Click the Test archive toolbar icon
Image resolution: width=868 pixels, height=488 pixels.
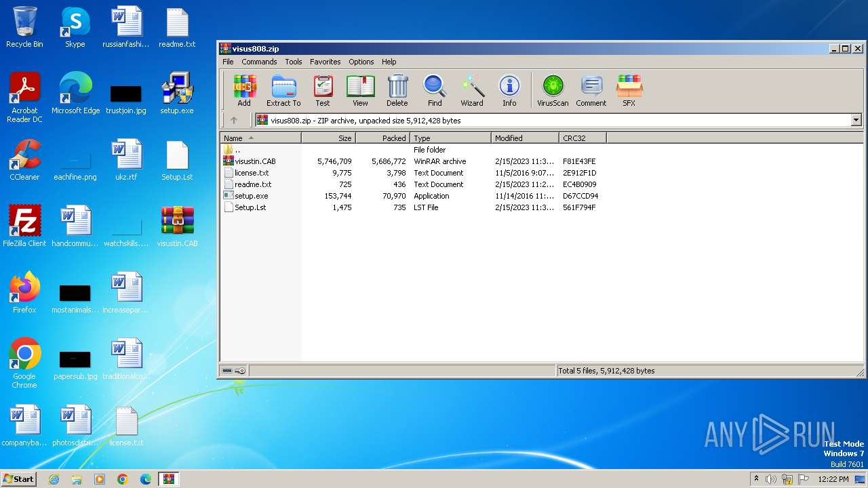pos(323,91)
